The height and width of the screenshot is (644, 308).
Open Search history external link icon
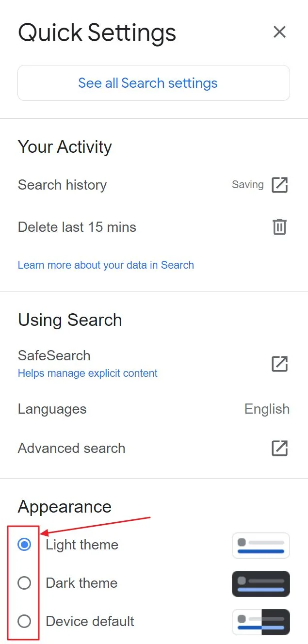click(279, 185)
